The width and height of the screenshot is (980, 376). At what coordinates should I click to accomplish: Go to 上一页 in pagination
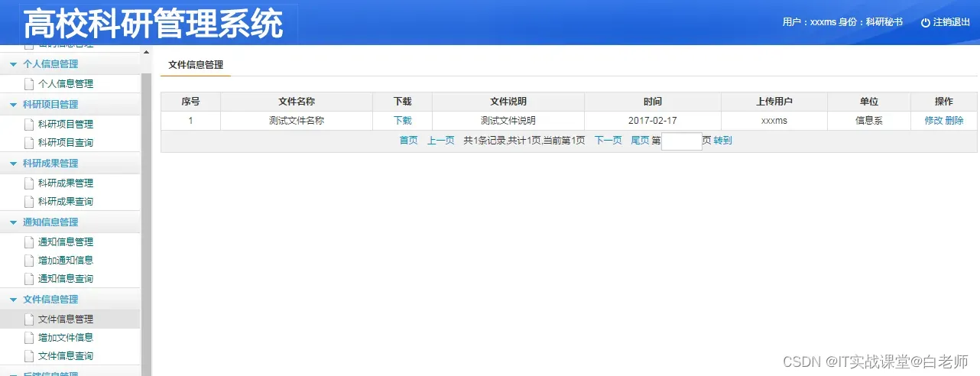click(x=440, y=141)
